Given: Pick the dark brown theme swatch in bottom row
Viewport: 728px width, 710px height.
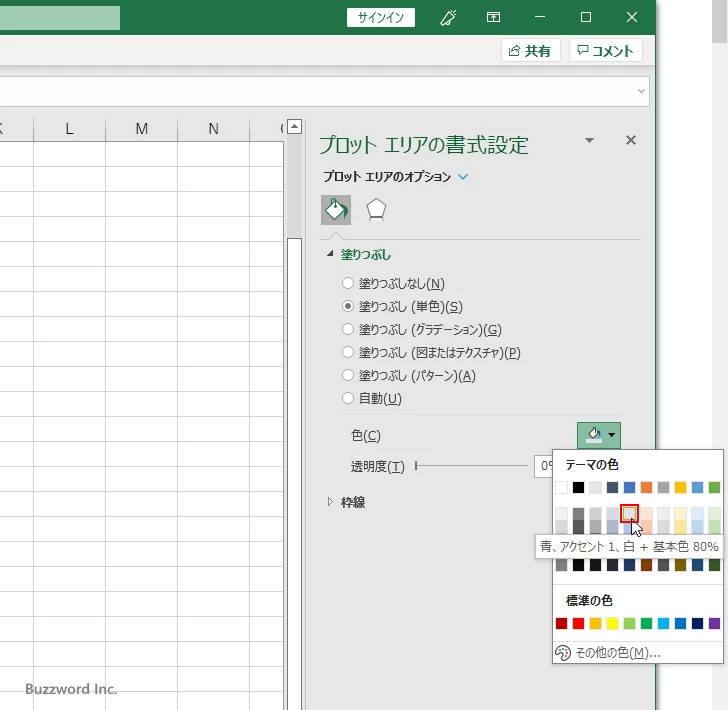Looking at the screenshot, I should (646, 565).
